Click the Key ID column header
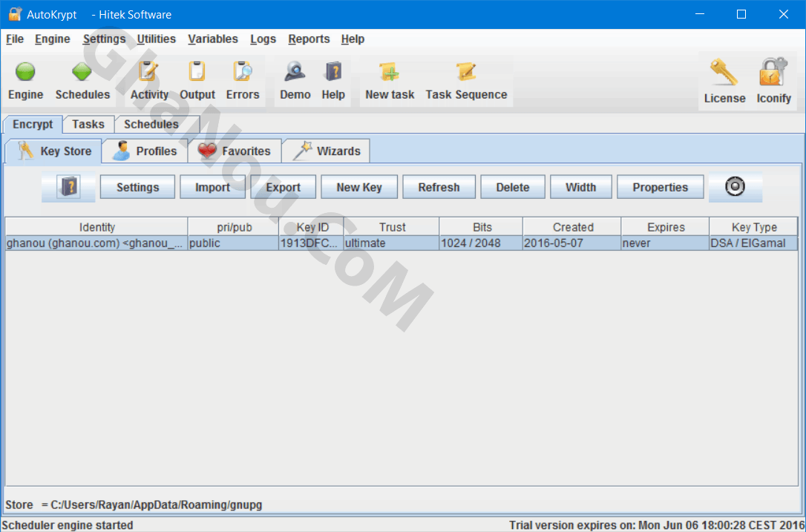The height and width of the screenshot is (532, 806). tap(312, 227)
